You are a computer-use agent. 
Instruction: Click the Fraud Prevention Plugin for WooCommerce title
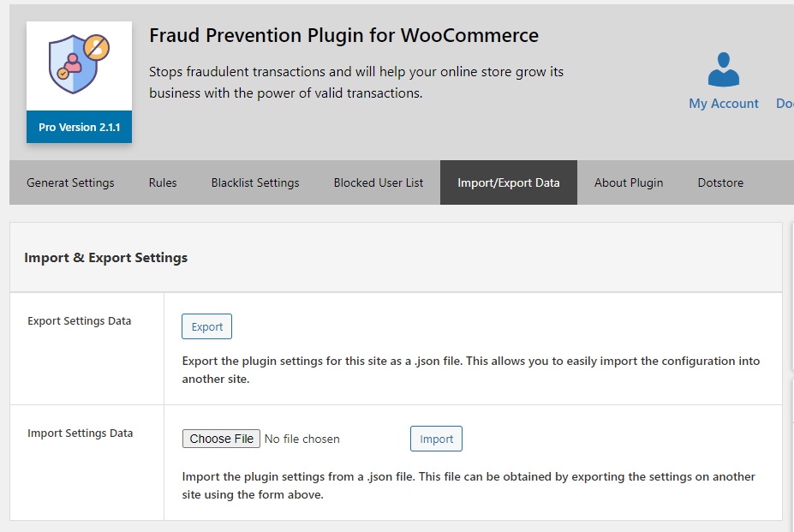343,36
